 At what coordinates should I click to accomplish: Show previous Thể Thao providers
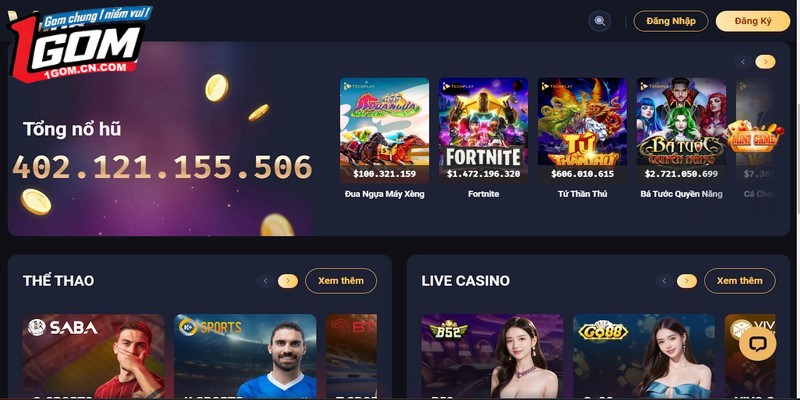point(265,281)
